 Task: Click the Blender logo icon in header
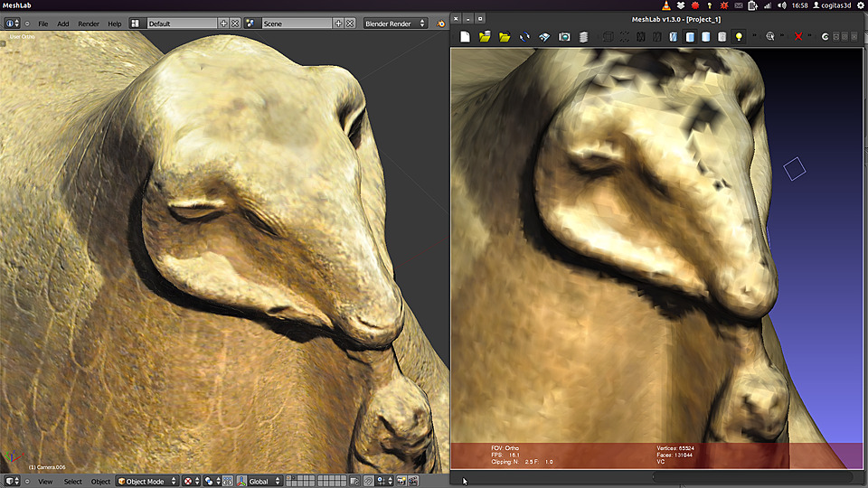pos(440,23)
